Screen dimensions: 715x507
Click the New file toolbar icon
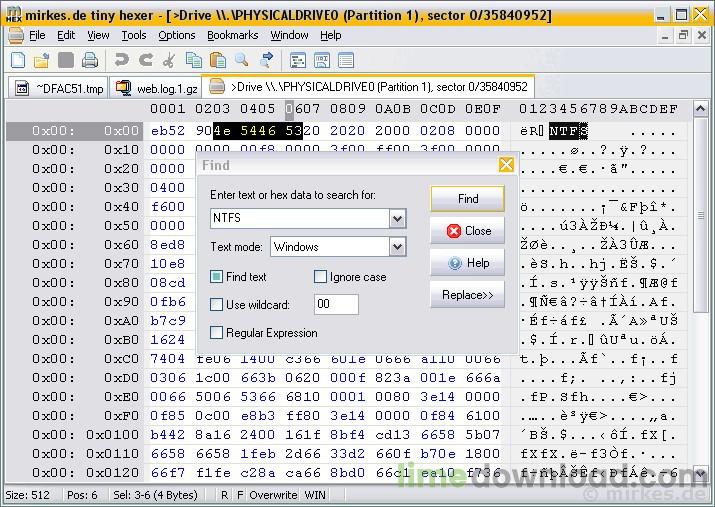click(18, 61)
